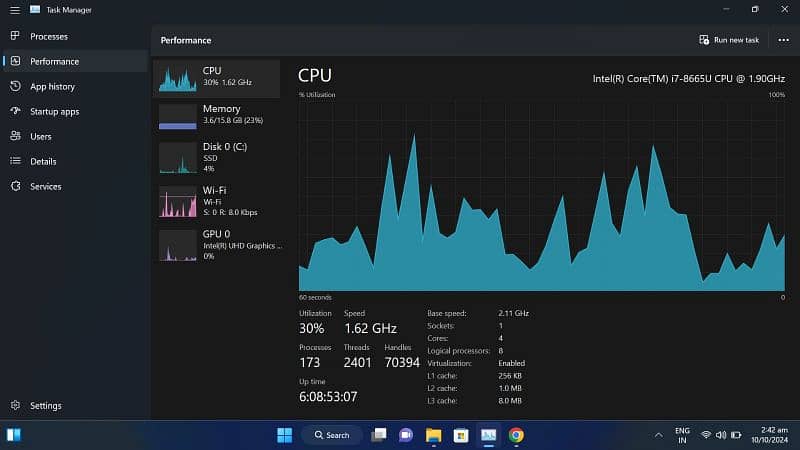Viewport: 800px width, 450px height.
Task: Select the Disk 0 (C:) graph
Action: pos(218,157)
